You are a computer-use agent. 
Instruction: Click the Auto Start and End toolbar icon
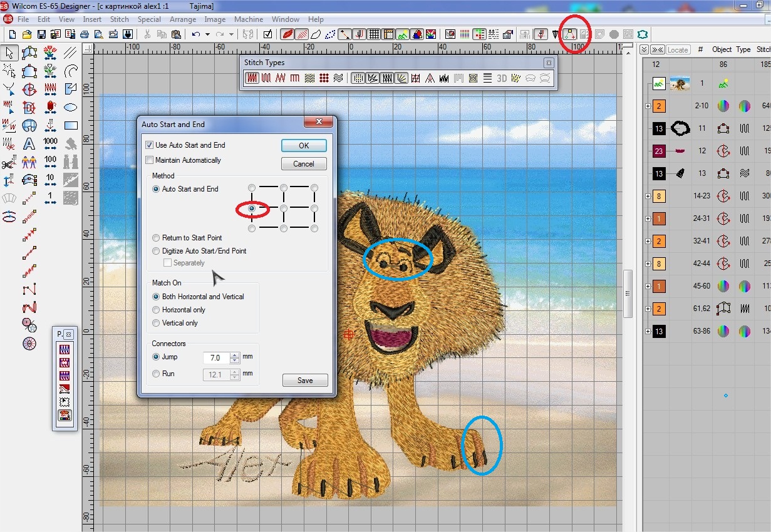coord(569,34)
